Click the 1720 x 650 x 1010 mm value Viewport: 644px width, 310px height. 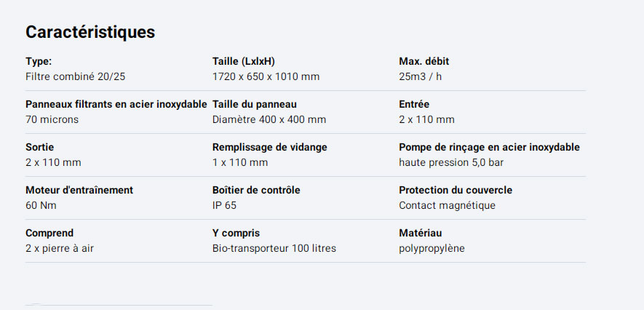(x=266, y=77)
